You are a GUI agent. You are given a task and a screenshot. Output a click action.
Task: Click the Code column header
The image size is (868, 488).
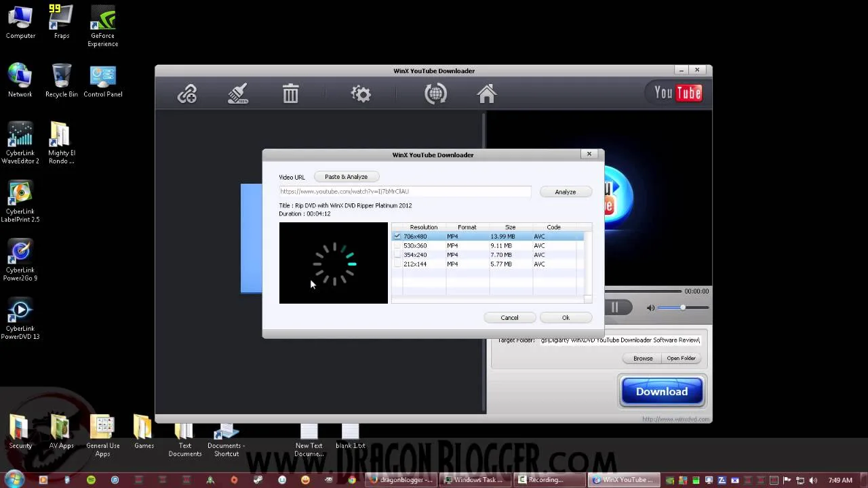click(554, 227)
